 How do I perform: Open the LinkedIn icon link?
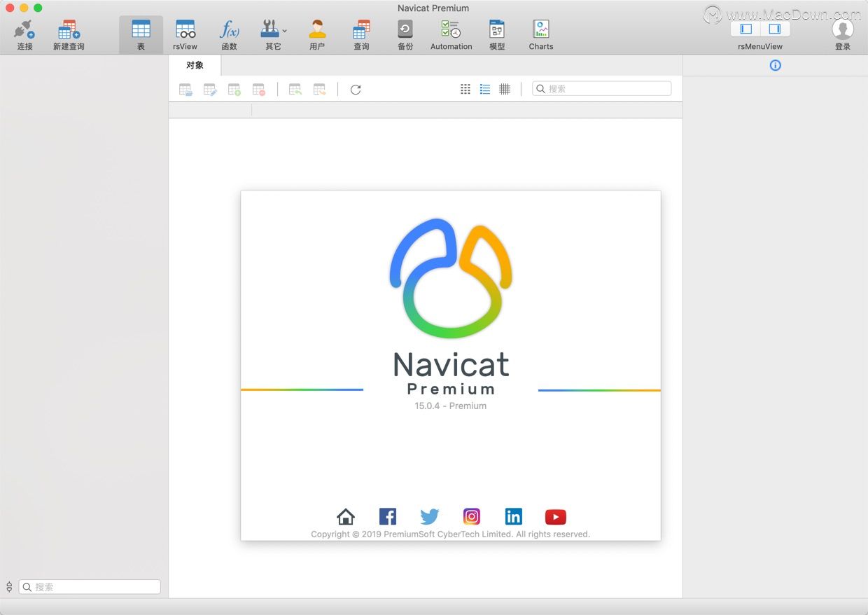click(514, 517)
